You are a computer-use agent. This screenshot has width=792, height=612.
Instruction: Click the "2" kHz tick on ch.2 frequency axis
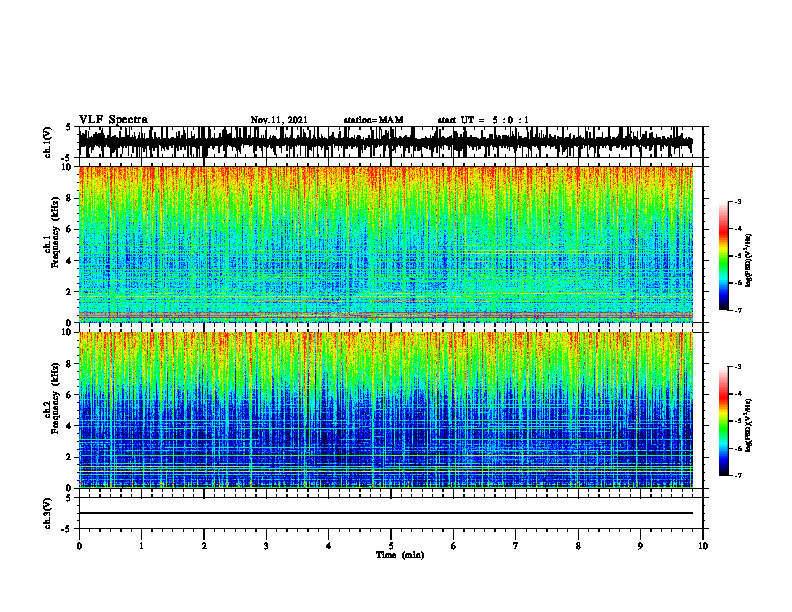click(x=69, y=457)
